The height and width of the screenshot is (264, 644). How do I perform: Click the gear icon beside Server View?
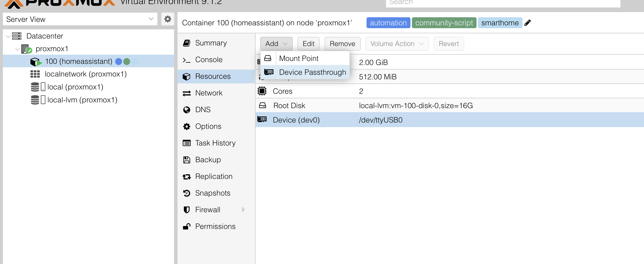coord(168,19)
